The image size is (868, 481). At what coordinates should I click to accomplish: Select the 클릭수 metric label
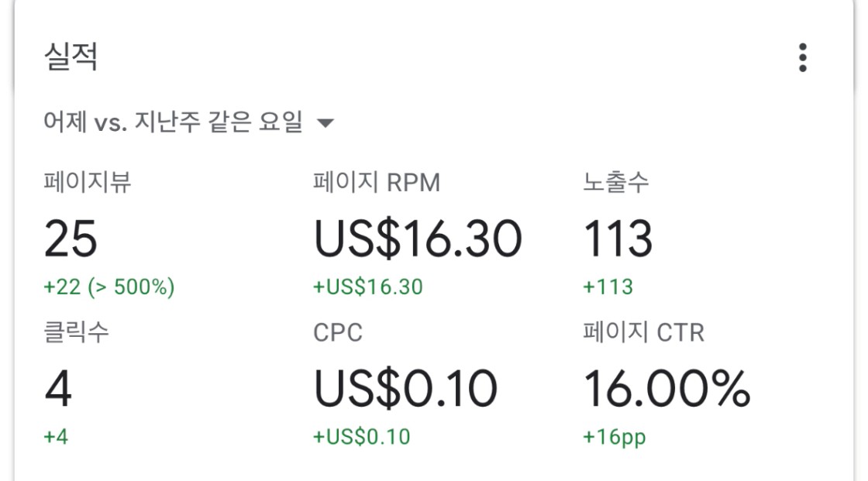point(76,332)
